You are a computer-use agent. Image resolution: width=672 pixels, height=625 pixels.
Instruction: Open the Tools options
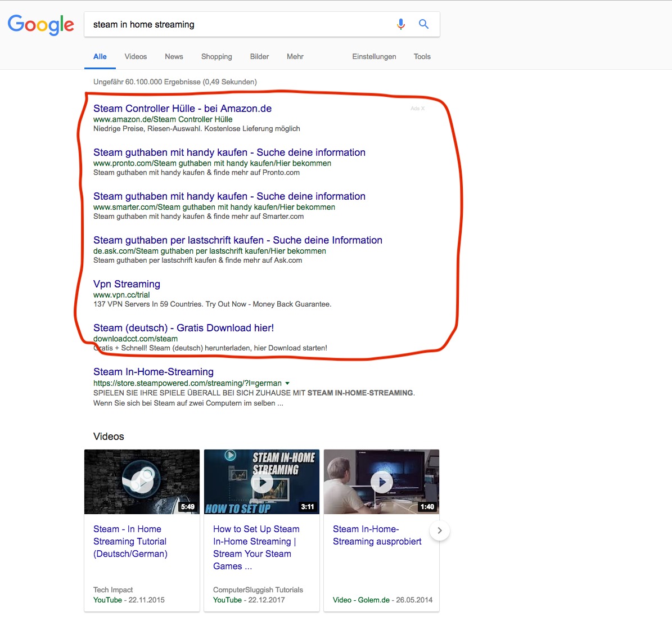[x=422, y=57]
